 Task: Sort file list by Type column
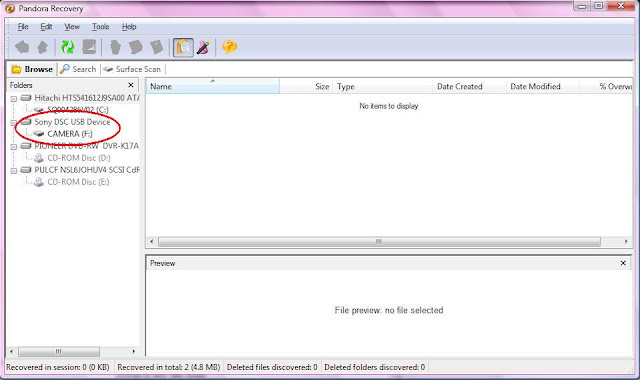click(382, 86)
